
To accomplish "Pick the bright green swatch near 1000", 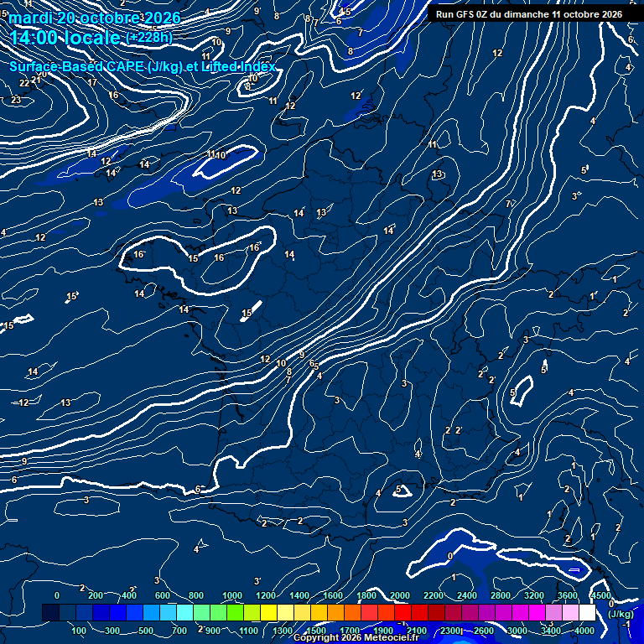I will (x=236, y=612).
